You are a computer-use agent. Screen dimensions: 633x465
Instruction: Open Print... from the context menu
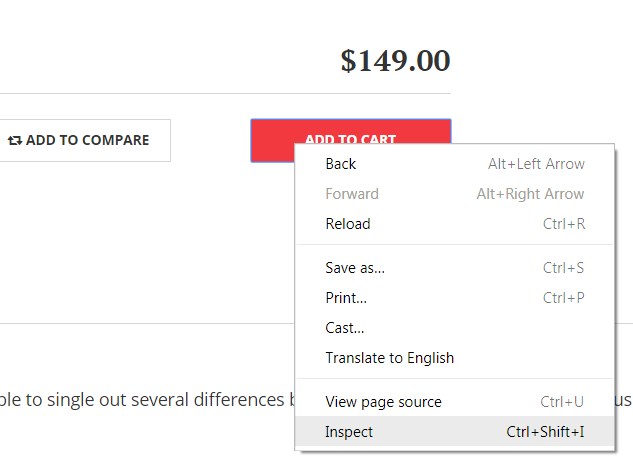click(x=455, y=298)
